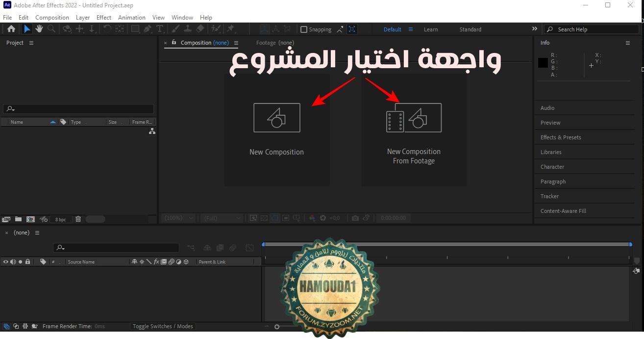Image resolution: width=644 pixels, height=339 pixels.
Task: Select the Eraser tool
Action: click(x=200, y=29)
